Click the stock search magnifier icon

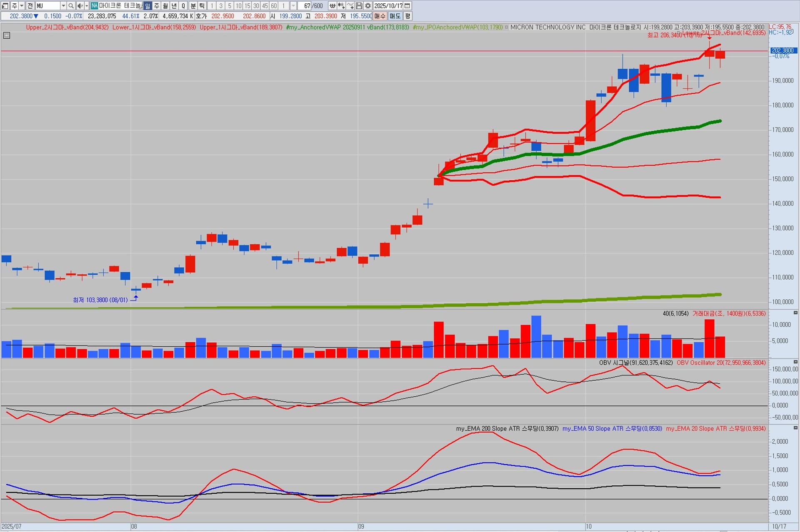(71, 6)
